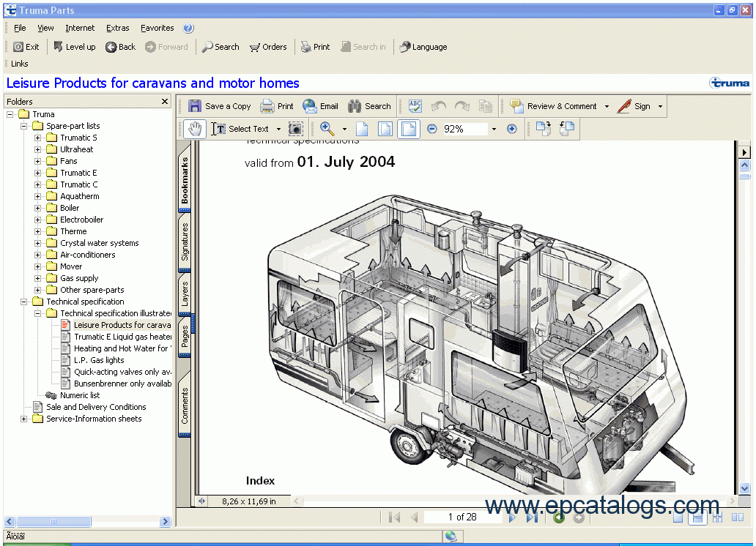
Task: Toggle the Fit Width view button
Action: [408, 129]
